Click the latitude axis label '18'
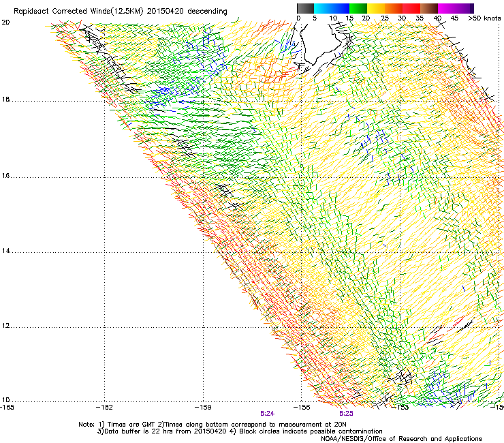Viewport: 504px width, 443px height. coord(5,100)
